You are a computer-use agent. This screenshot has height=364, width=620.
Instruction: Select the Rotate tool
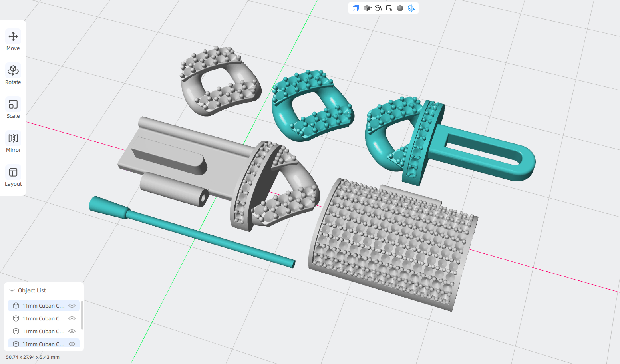pos(13,75)
